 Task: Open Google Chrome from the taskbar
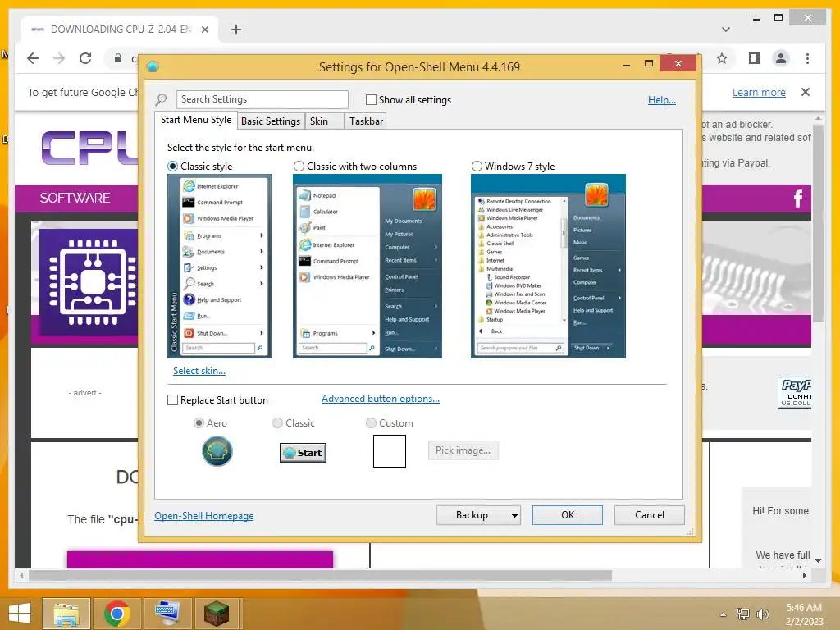click(x=116, y=614)
